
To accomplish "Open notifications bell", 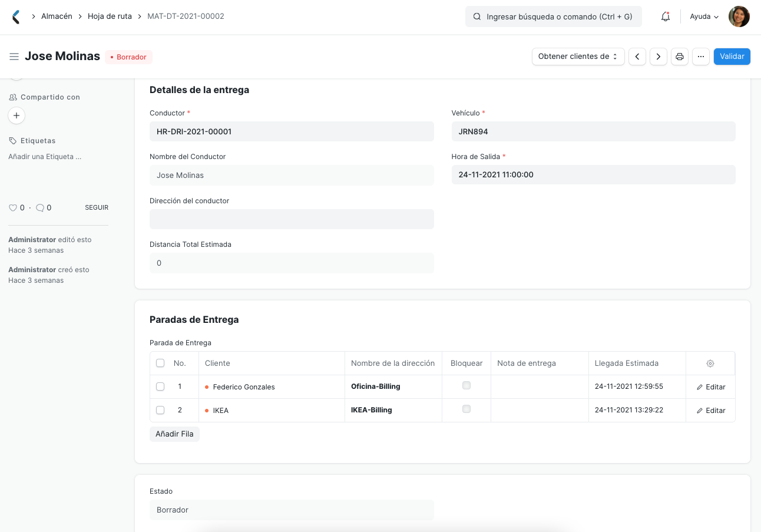I will point(666,16).
